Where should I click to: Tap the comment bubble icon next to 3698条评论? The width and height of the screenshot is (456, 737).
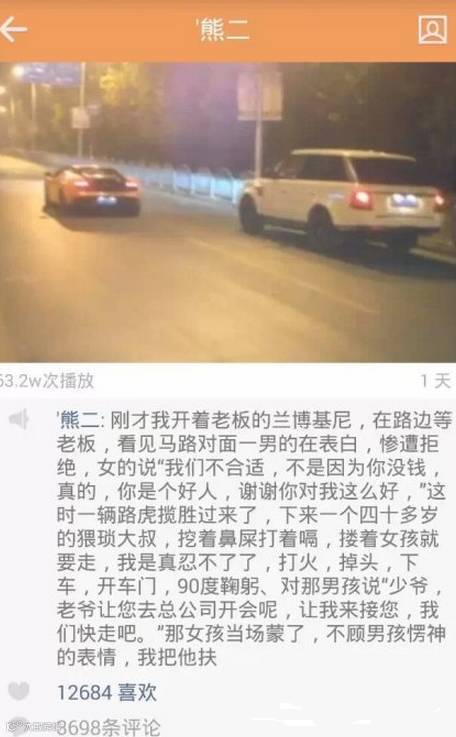pos(19,726)
